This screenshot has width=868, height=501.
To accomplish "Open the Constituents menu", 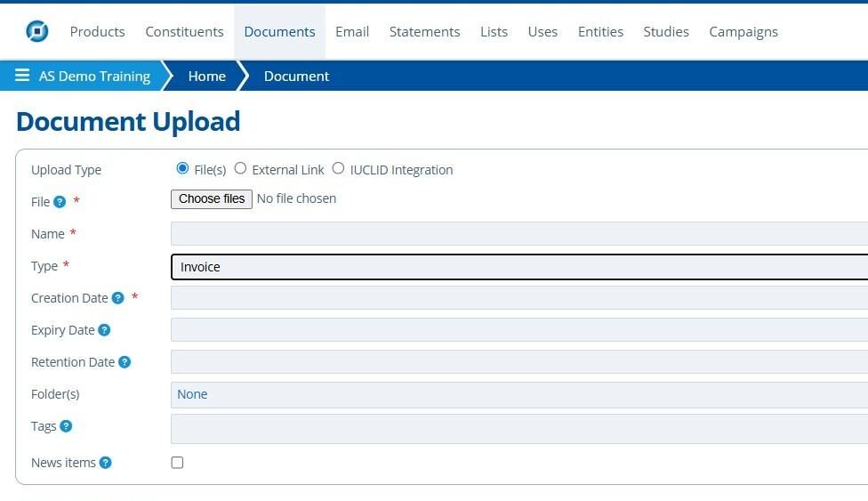I will [x=184, y=31].
